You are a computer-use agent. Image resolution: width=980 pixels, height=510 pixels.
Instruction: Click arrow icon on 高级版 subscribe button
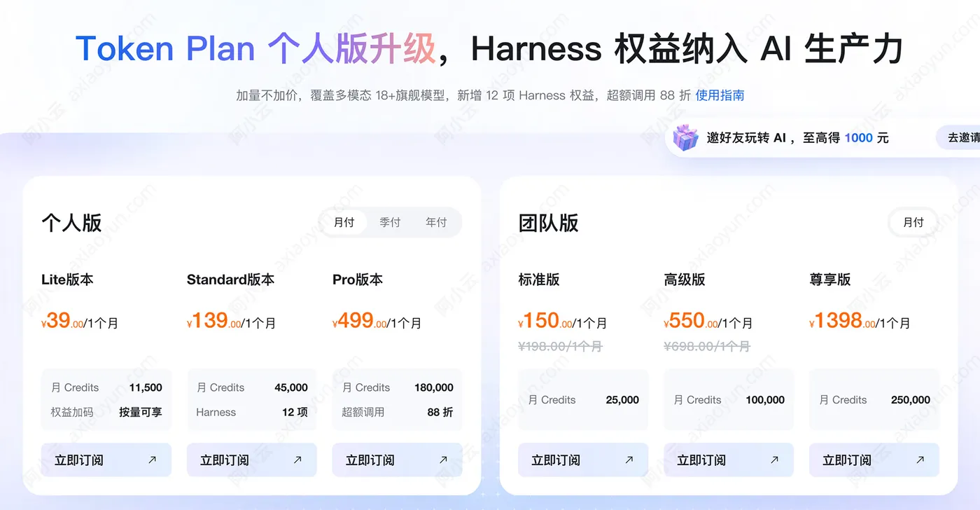pyautogui.click(x=774, y=460)
